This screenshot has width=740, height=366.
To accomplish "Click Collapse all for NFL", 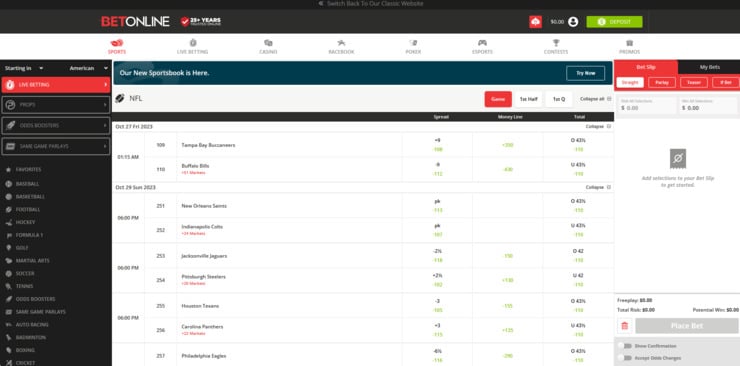I will (595, 99).
